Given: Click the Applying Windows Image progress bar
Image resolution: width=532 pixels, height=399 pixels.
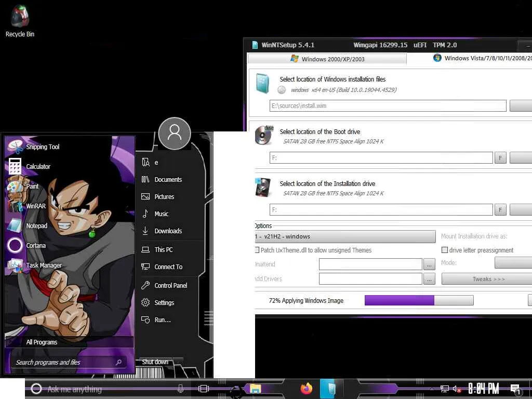Looking at the screenshot, I should pos(419,300).
